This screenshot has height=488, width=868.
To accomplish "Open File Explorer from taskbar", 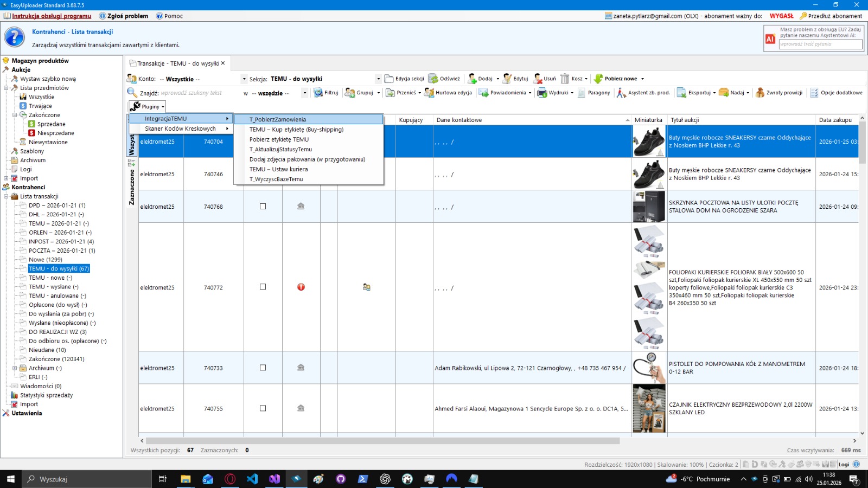I will pos(186,479).
